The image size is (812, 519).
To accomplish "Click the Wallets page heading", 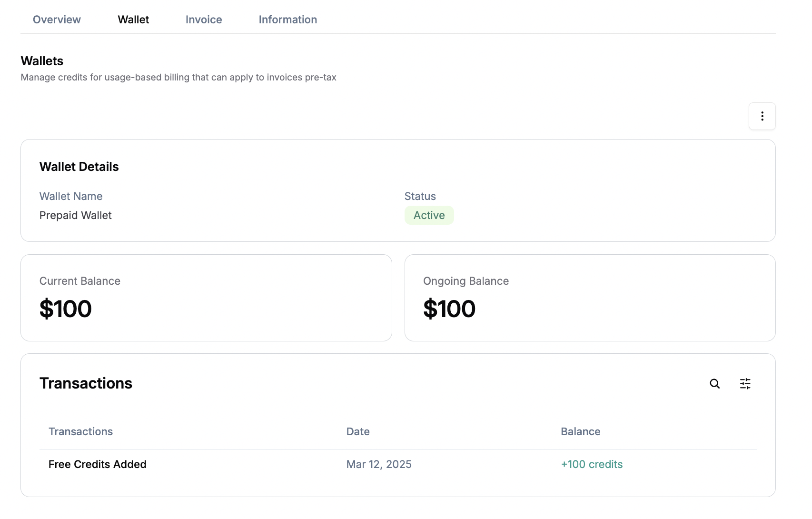I will click(x=42, y=61).
